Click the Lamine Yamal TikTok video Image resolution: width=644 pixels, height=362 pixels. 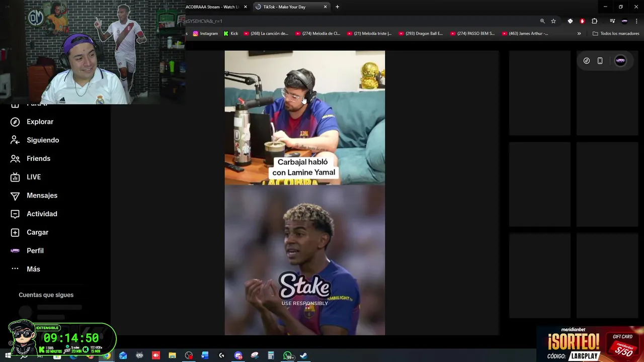coord(305,193)
